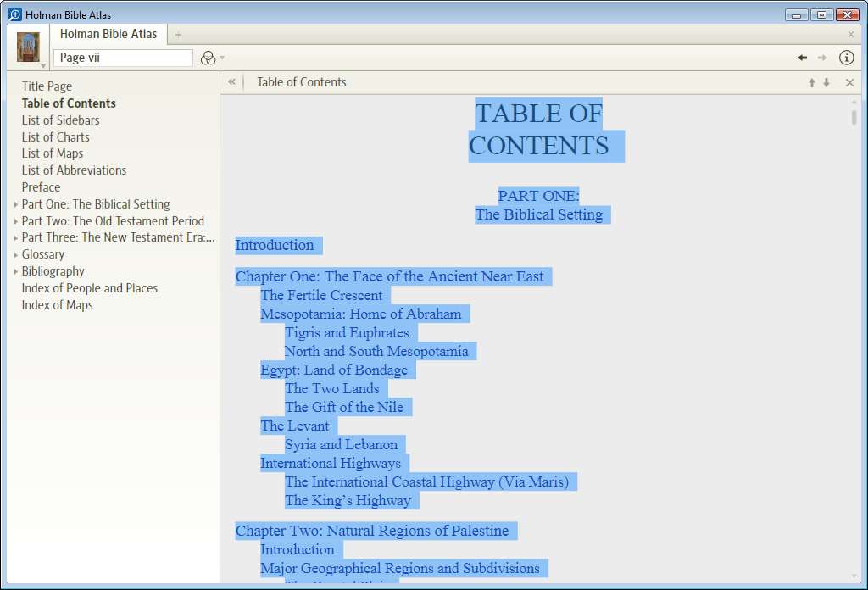Expand Part One: The Biblical Setting

click(x=15, y=205)
